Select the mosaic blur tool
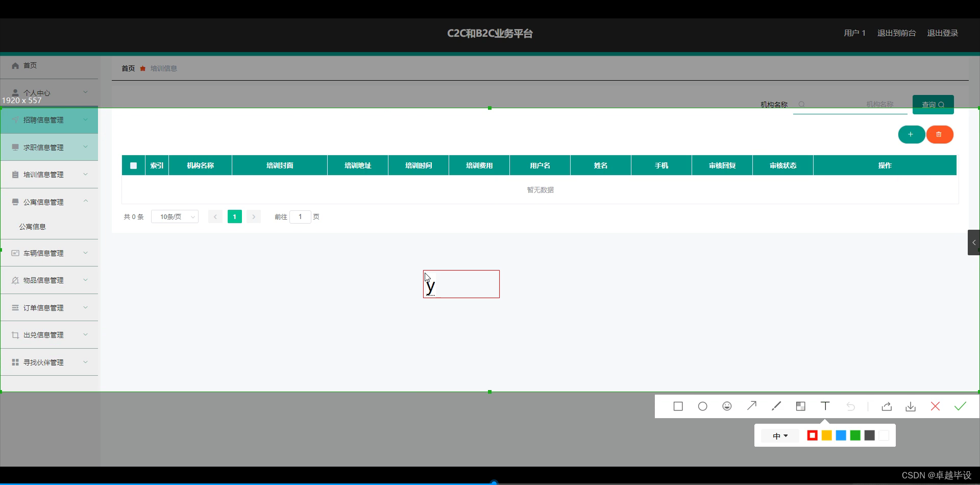The height and width of the screenshot is (485, 980). 800,406
